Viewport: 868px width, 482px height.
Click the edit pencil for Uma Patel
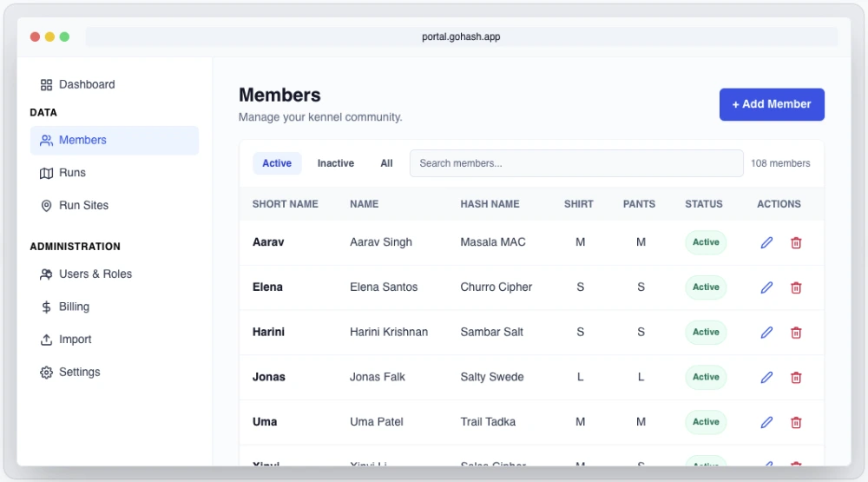(766, 422)
